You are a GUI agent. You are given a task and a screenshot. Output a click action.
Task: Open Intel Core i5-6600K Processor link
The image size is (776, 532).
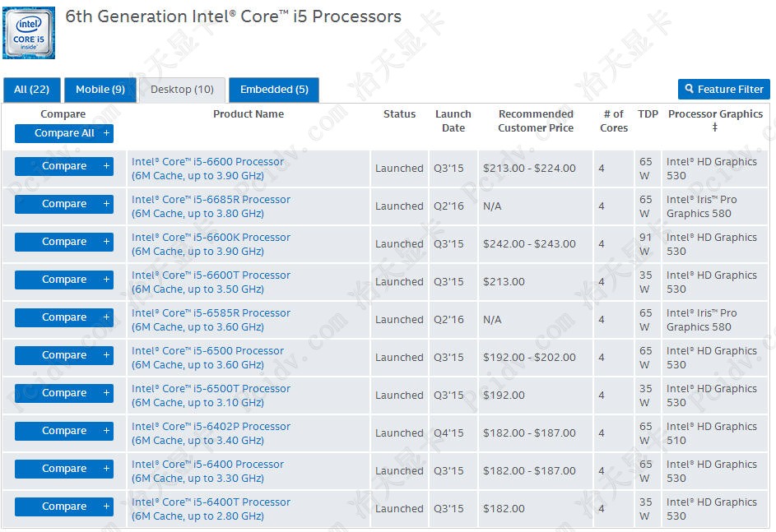[x=211, y=244]
